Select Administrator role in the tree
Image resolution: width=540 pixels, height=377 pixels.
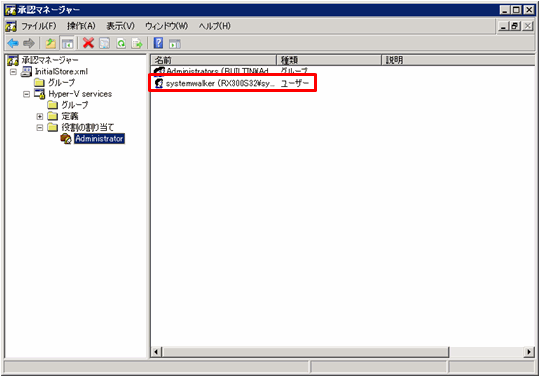pyautogui.click(x=99, y=139)
